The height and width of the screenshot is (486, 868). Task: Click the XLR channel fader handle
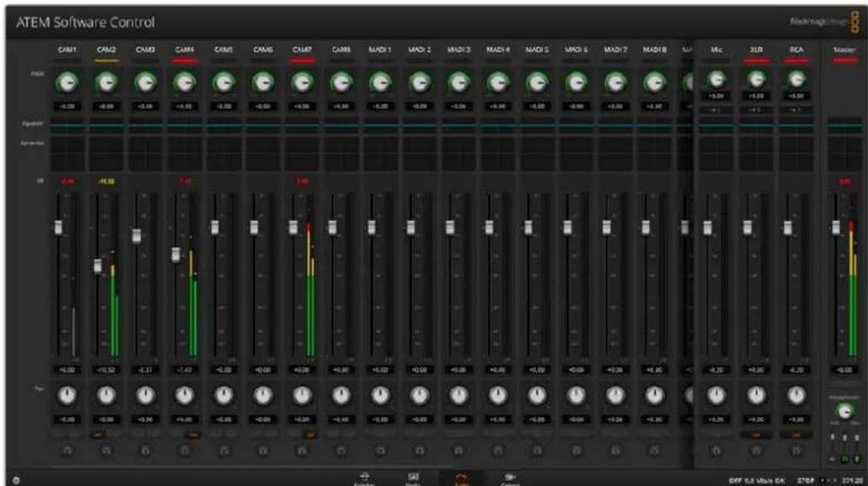(x=747, y=227)
